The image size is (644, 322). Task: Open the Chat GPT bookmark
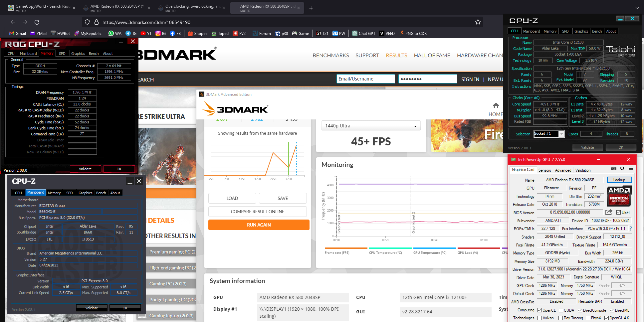tap(364, 33)
